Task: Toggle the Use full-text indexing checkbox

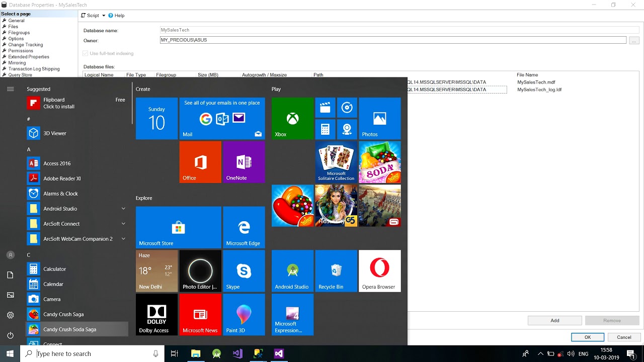Action: pos(86,53)
